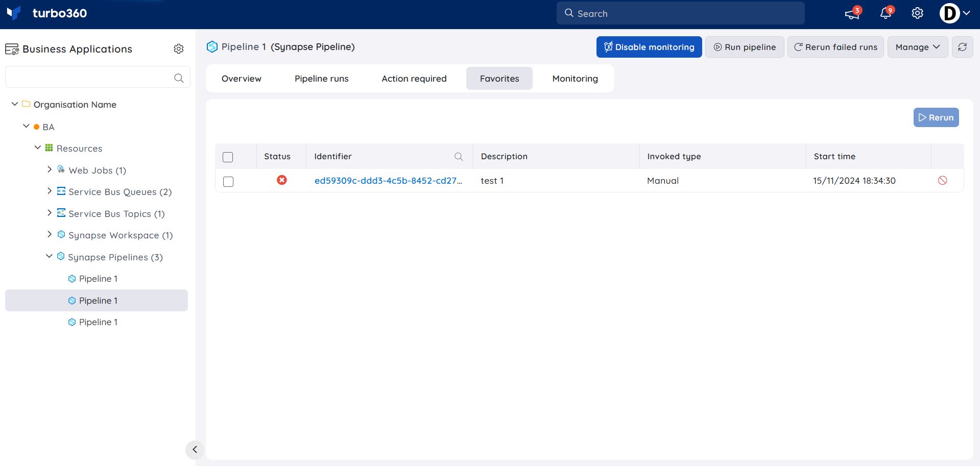Click the Run pipeline button
This screenshot has width=980, height=466.
745,47
